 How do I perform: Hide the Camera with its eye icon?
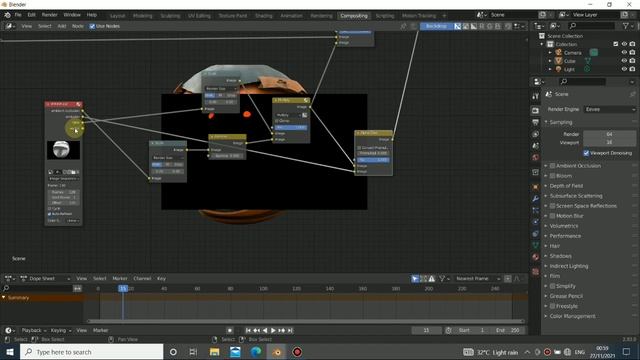[x=624, y=53]
